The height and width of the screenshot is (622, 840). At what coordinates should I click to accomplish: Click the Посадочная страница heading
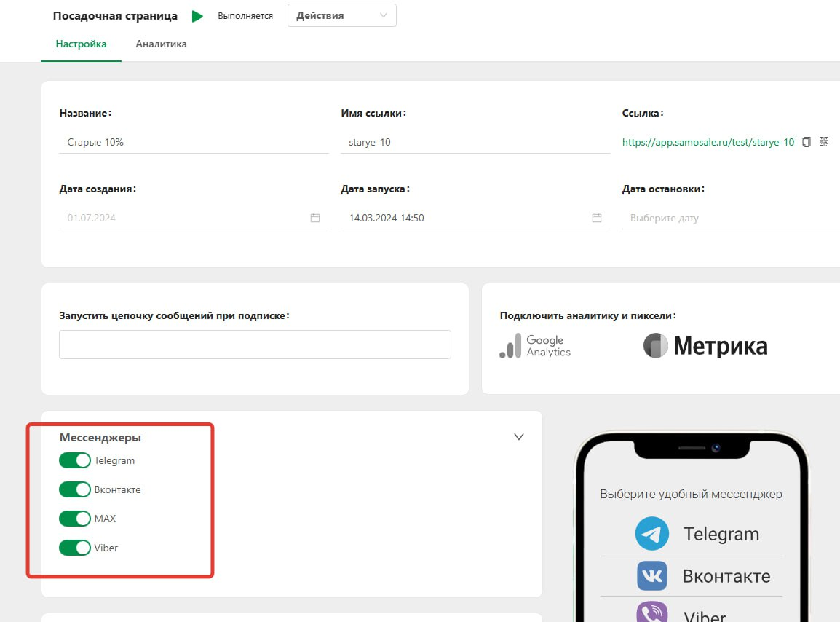pos(115,16)
